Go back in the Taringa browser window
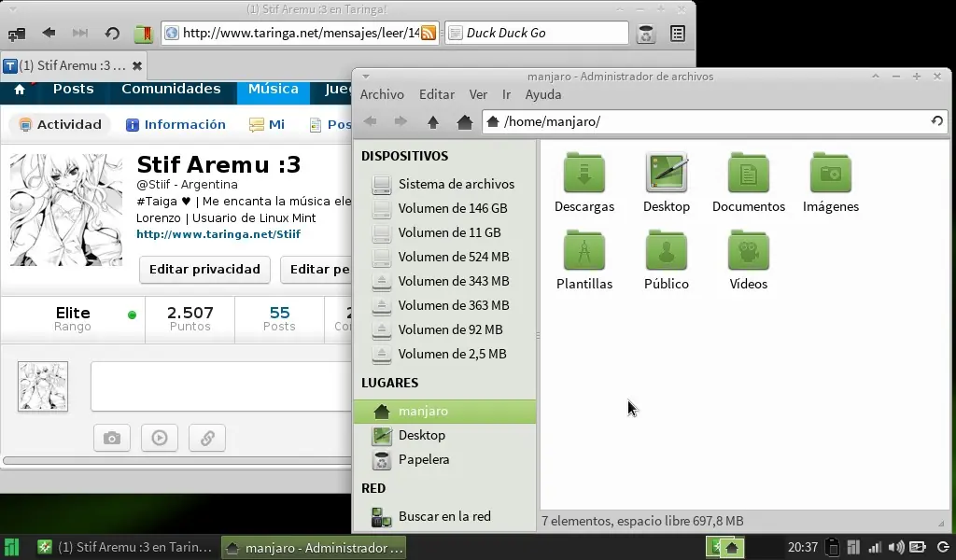956x560 pixels. (x=49, y=33)
